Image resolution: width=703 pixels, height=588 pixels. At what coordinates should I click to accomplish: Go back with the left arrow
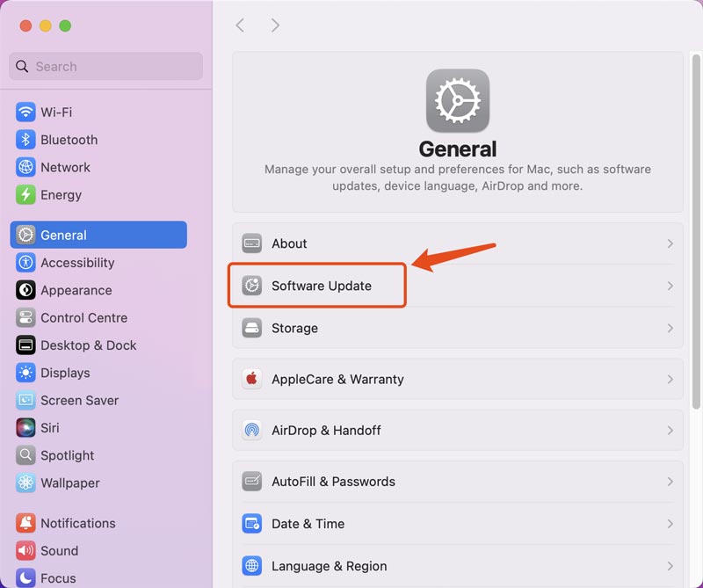tap(240, 25)
